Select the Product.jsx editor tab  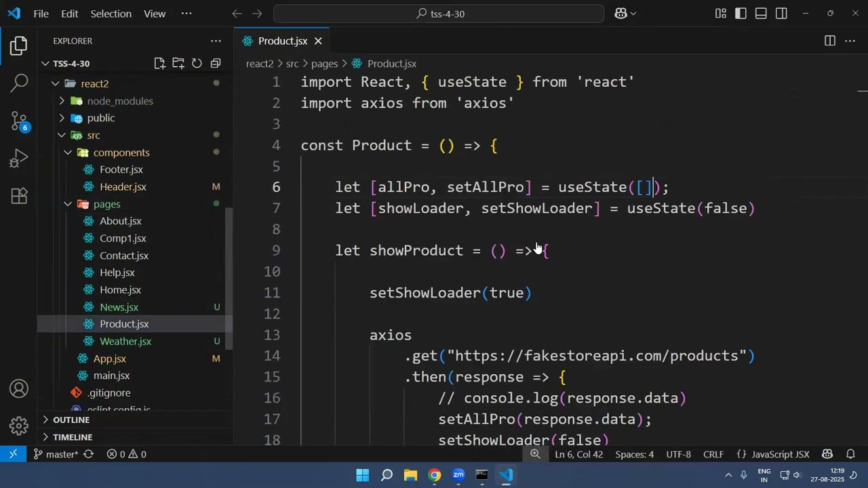(x=282, y=41)
